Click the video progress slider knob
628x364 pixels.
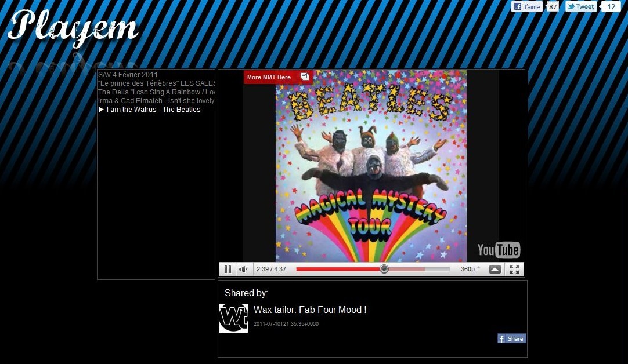(384, 269)
